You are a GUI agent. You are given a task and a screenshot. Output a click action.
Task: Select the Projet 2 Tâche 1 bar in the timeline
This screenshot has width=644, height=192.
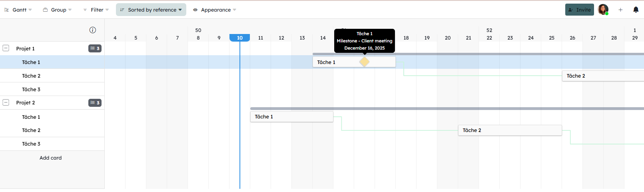pyautogui.click(x=291, y=117)
